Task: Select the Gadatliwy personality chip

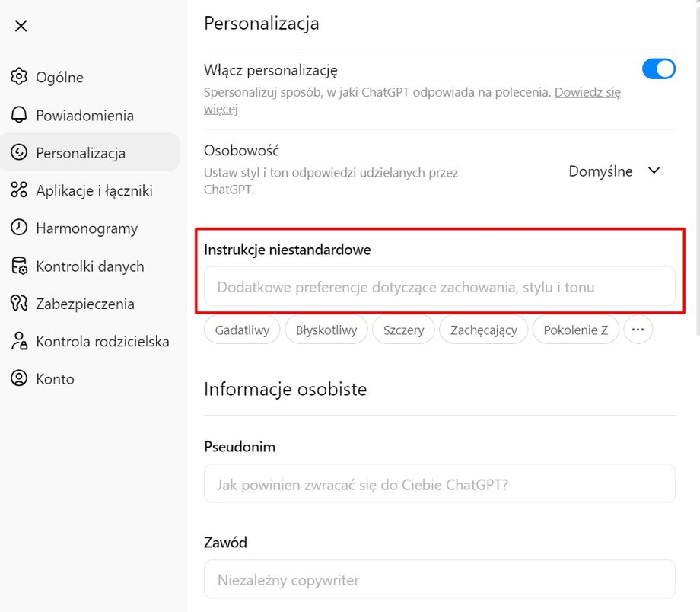Action: point(241,330)
